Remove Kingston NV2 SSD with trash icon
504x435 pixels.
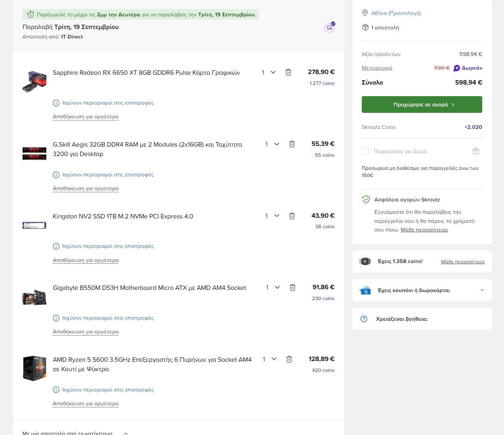point(292,216)
